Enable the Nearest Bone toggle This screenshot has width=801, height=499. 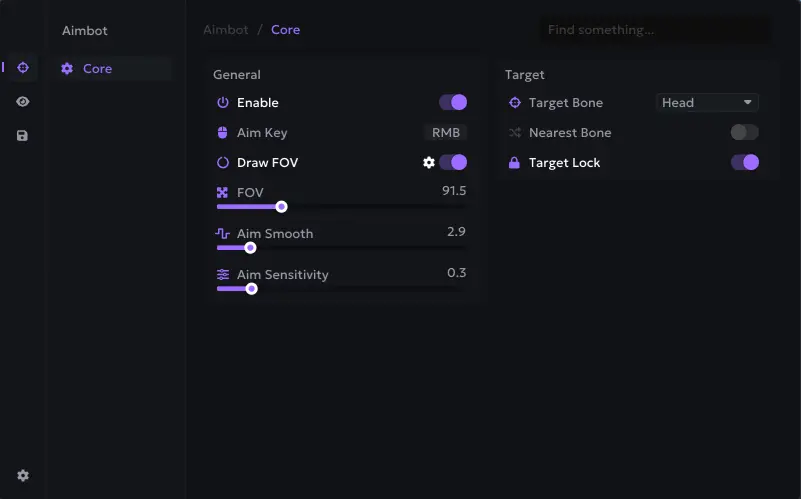(745, 132)
